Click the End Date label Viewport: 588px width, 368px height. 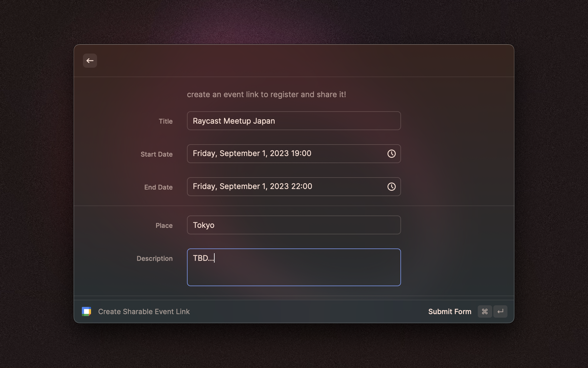(158, 187)
